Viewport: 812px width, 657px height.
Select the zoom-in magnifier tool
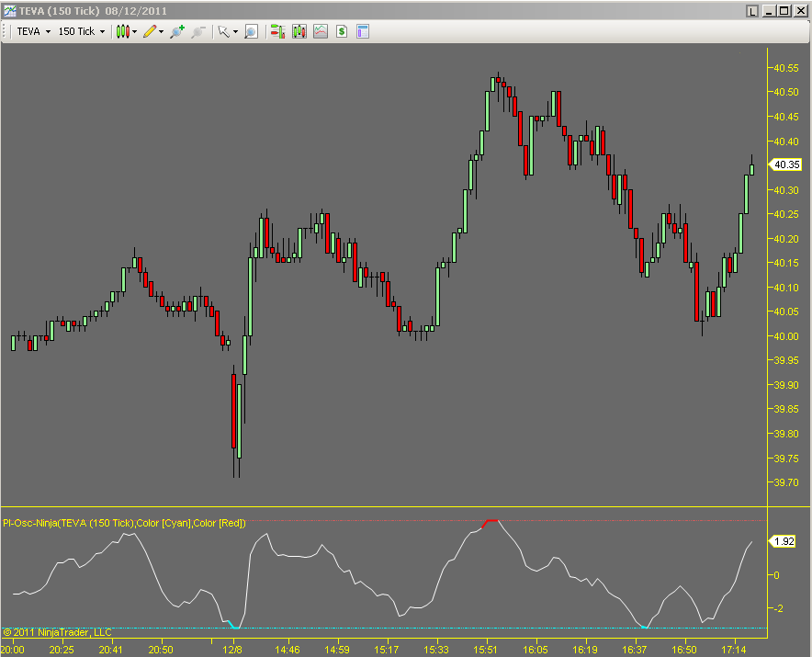(176, 31)
